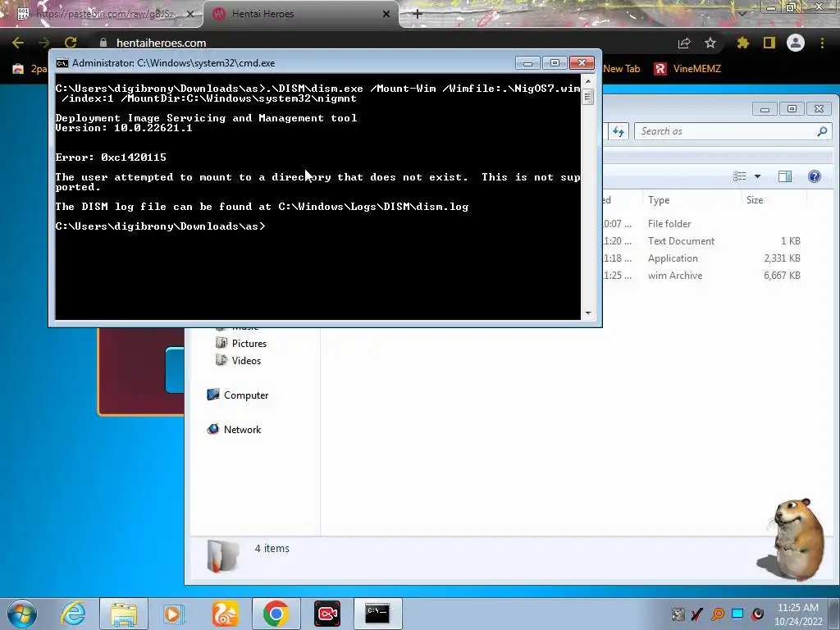840x630 pixels.
Task: Open the Windows Start menu
Action: pyautogui.click(x=22, y=614)
